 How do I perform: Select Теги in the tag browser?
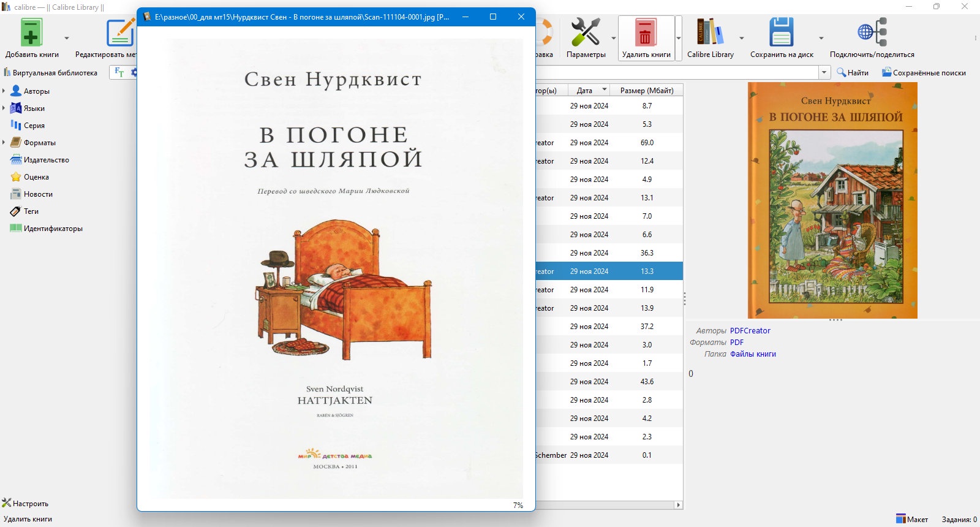click(x=31, y=211)
